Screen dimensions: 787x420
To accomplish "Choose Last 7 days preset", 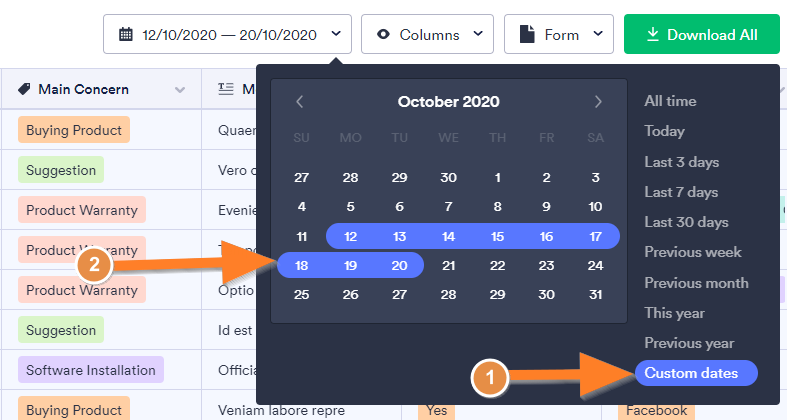I will 681,192.
